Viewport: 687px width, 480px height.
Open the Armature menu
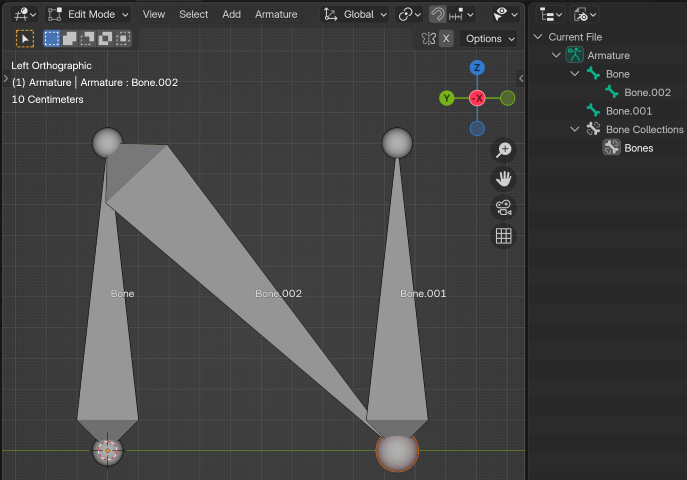pyautogui.click(x=276, y=14)
